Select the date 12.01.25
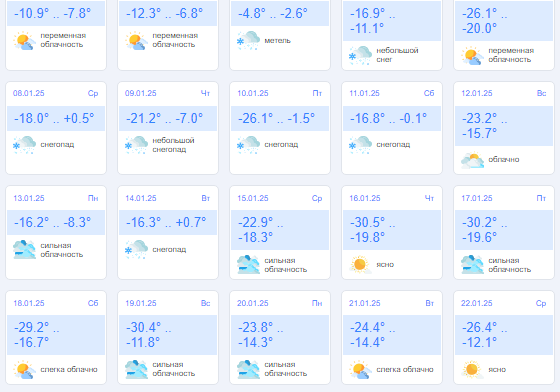Screen dimensions: 560x392 [x=477, y=94]
